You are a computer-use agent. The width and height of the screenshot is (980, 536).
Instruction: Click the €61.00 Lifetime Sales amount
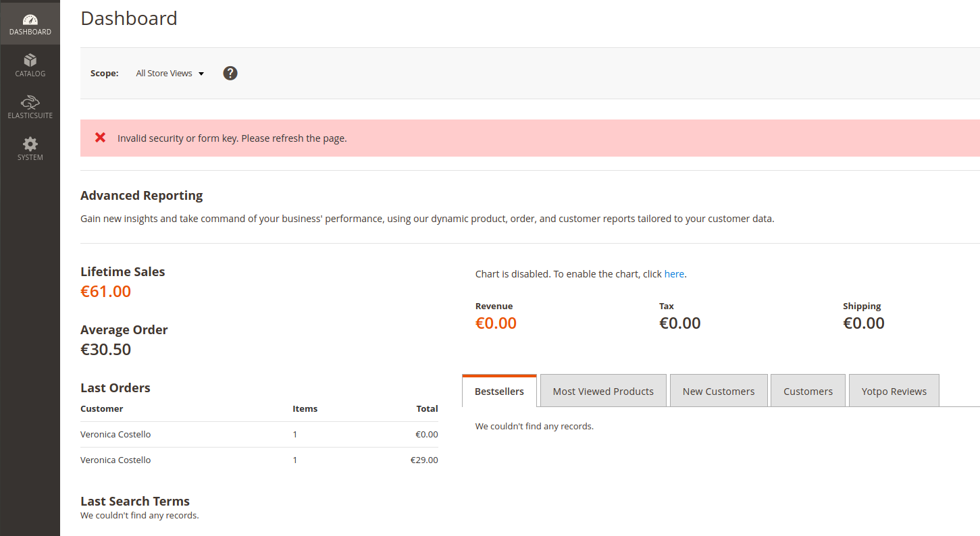click(106, 291)
